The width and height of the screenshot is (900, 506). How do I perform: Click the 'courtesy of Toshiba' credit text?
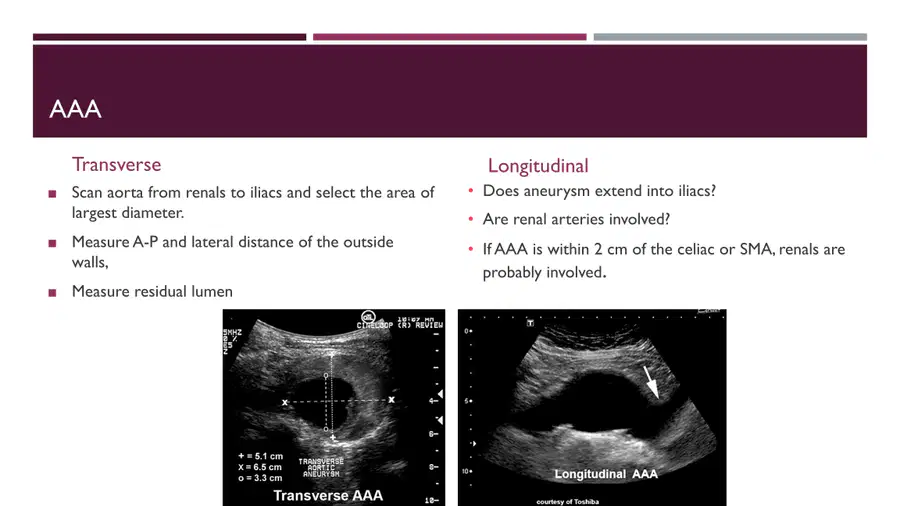point(568,502)
